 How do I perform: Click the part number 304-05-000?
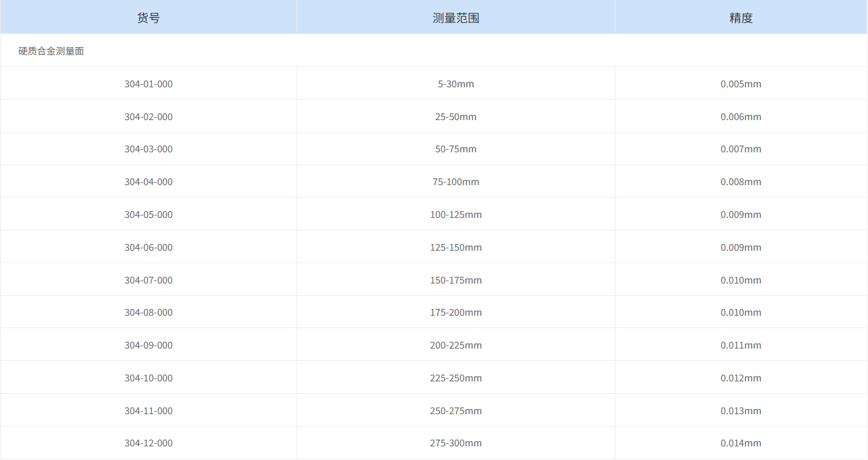[149, 214]
